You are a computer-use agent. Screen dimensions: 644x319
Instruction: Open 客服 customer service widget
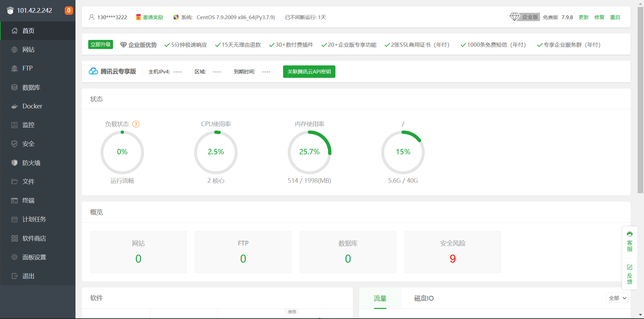(630, 242)
